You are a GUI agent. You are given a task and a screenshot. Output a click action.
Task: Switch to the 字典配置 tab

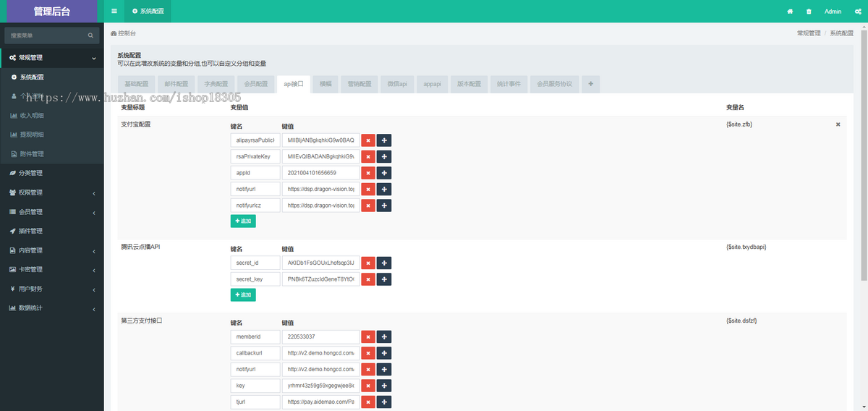click(216, 84)
